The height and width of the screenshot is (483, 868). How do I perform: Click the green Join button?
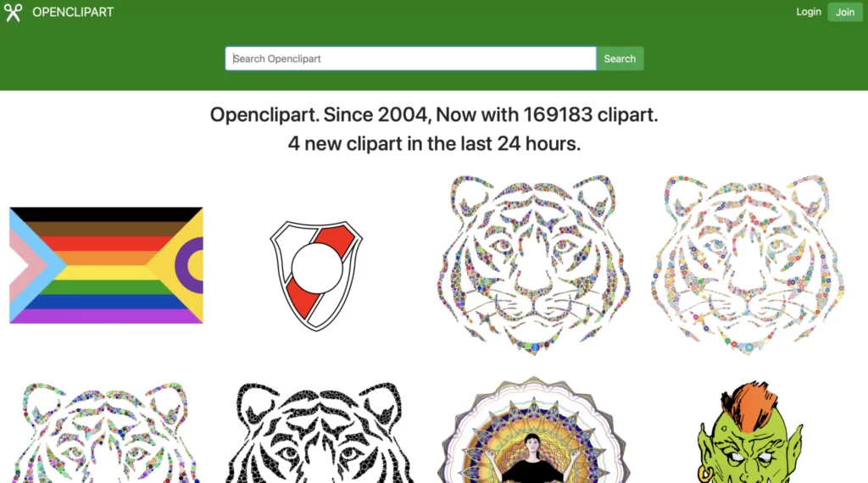(x=845, y=12)
